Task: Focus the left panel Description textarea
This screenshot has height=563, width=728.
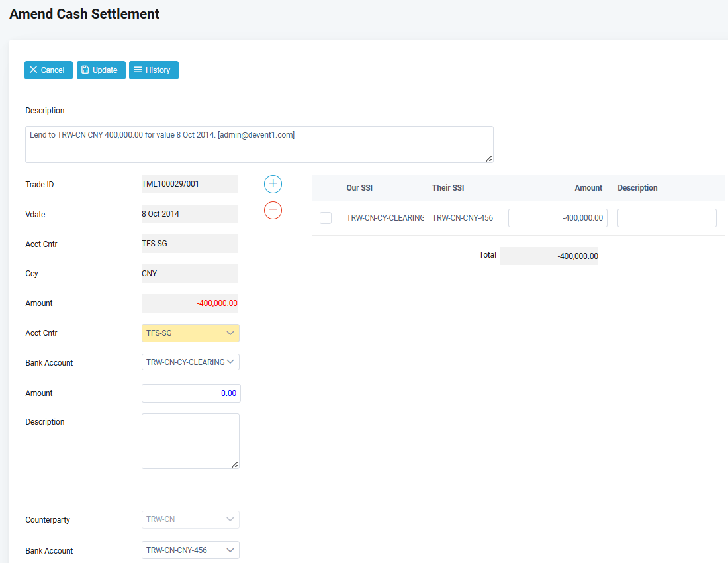Action: [x=191, y=440]
